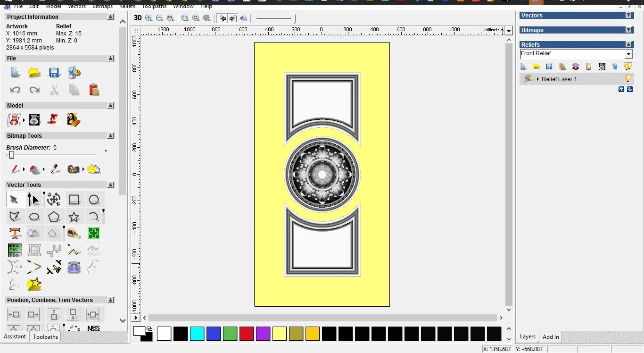
Task: Delete relief layer using the trash bin icon
Action: click(614, 67)
